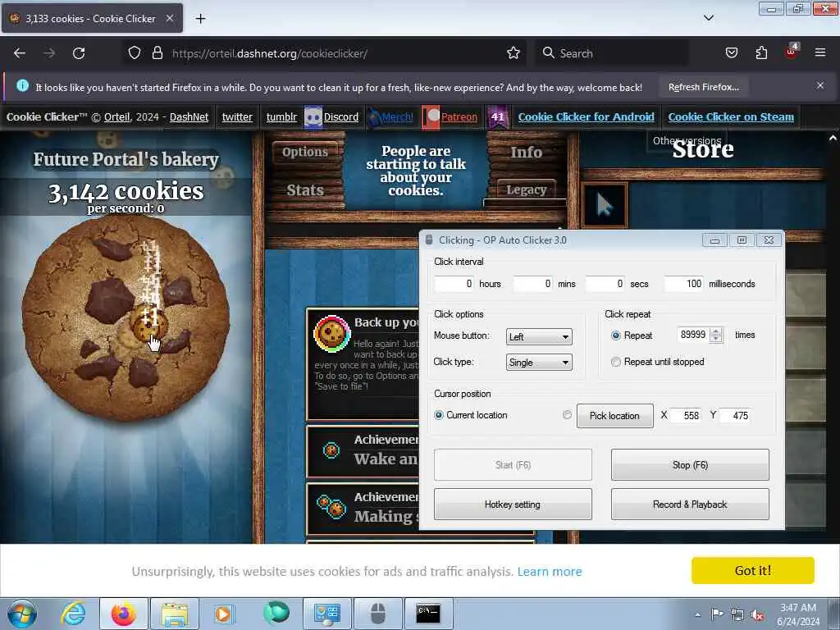Viewport: 840px width, 630px height.
Task: Switch to the Cookie Clicker tab
Action: [92, 18]
